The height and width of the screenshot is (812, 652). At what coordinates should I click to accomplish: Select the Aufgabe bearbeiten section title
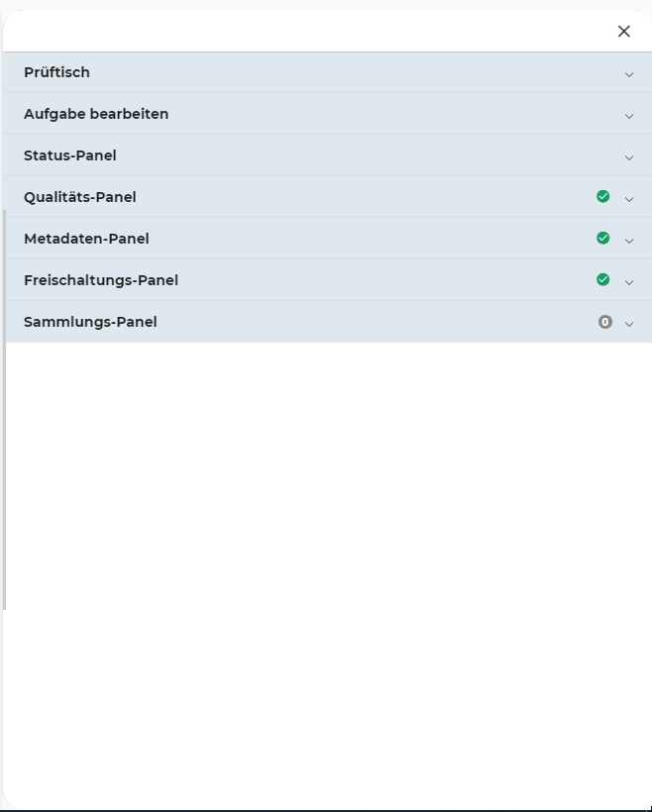click(x=96, y=114)
